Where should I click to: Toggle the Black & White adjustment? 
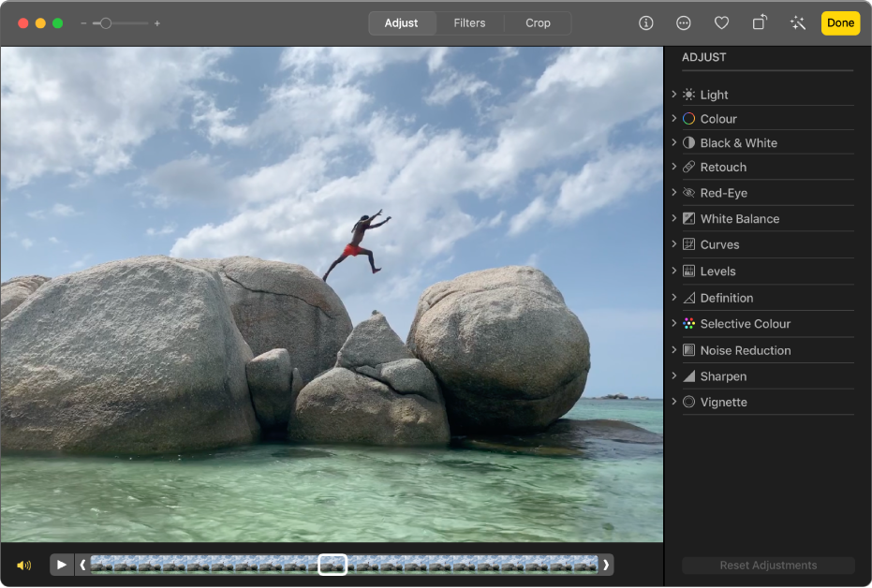pos(689,142)
